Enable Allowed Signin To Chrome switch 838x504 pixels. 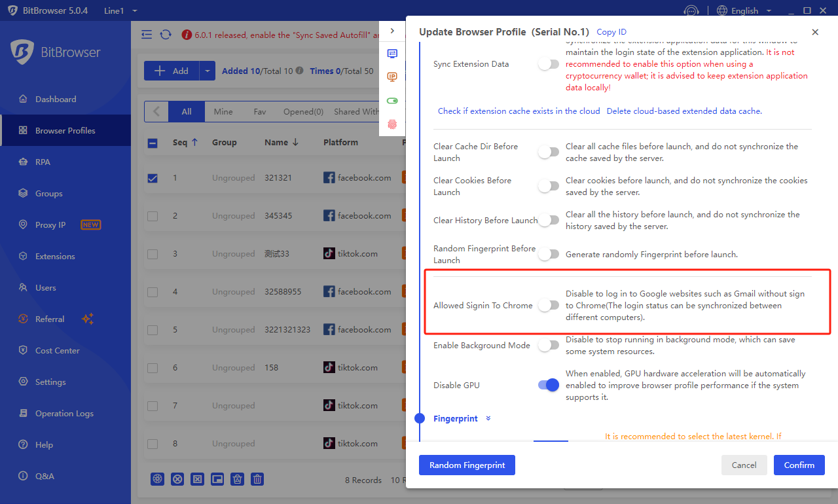coord(549,305)
